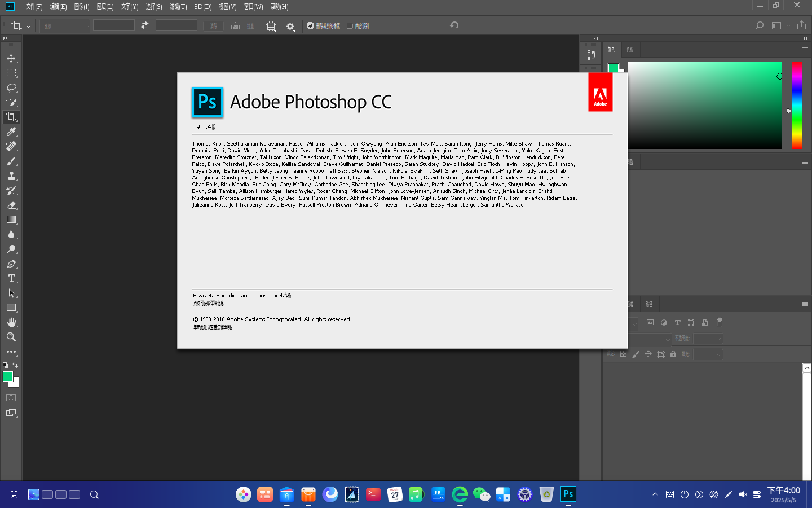
Task: Open the Color panel flyout menu
Action: pos(805,50)
